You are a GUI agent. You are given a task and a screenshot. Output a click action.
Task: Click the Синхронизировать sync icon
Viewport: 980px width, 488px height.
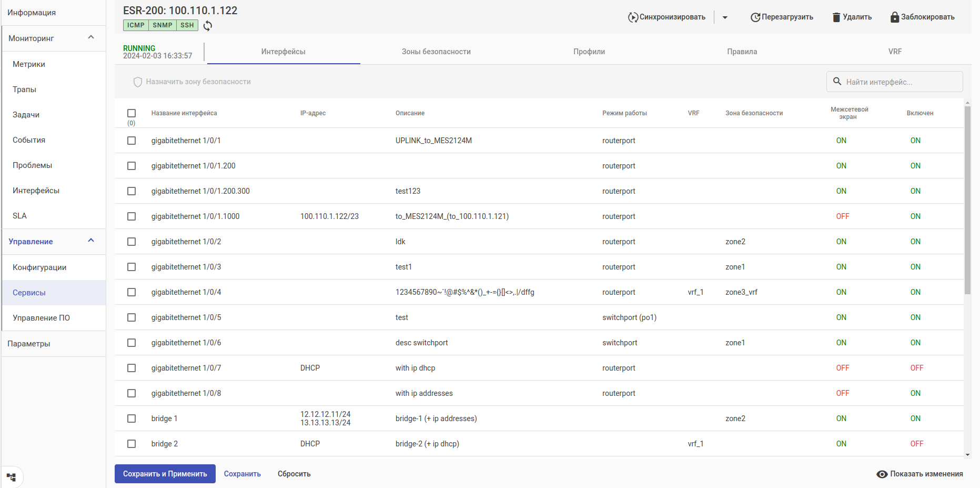click(x=633, y=17)
